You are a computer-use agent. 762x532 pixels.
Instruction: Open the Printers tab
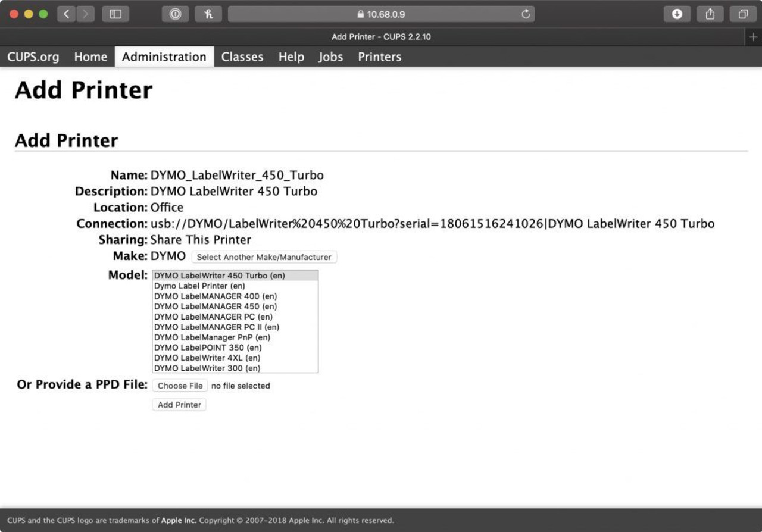point(380,57)
